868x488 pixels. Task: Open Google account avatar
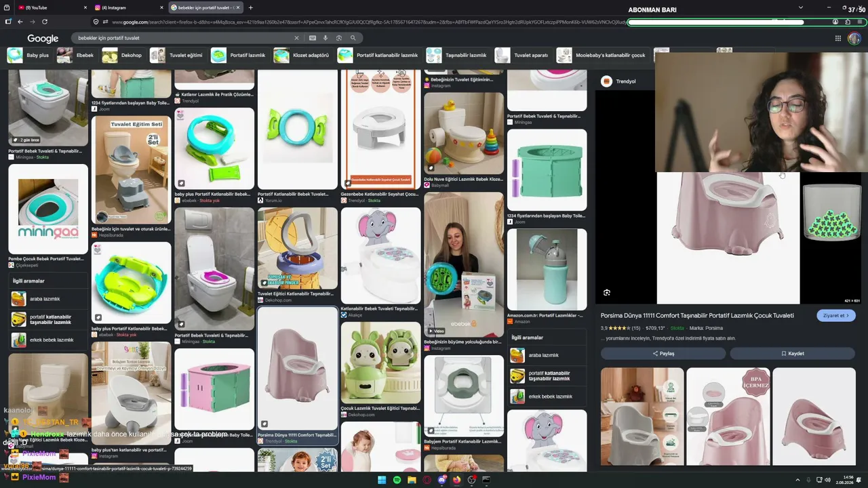point(854,39)
